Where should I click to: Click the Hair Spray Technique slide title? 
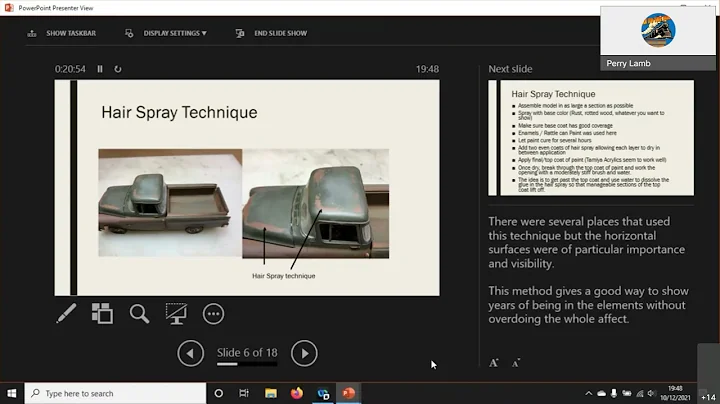click(x=179, y=112)
